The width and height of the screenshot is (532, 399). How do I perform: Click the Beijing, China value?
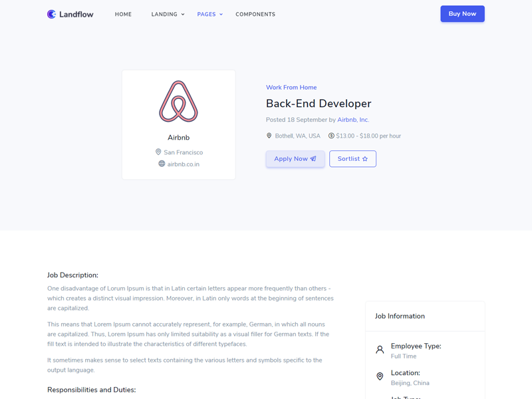(410, 383)
